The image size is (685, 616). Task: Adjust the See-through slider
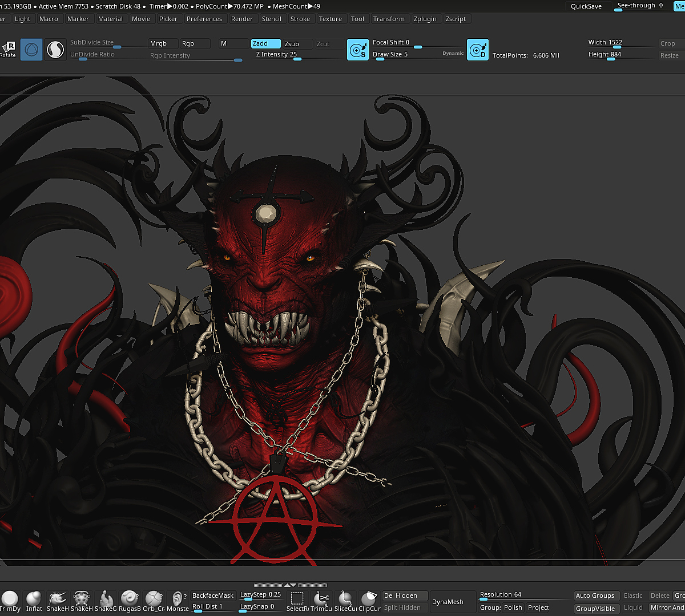point(640,6)
